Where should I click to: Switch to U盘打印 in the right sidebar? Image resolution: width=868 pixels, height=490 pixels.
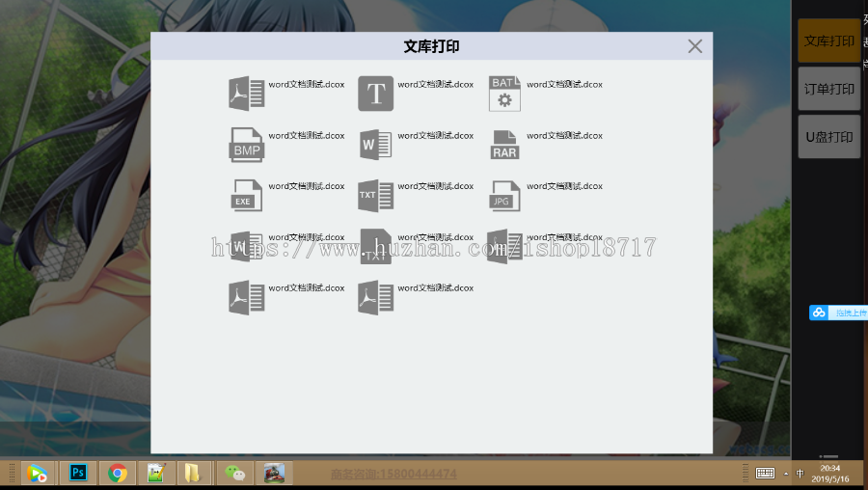coord(828,137)
